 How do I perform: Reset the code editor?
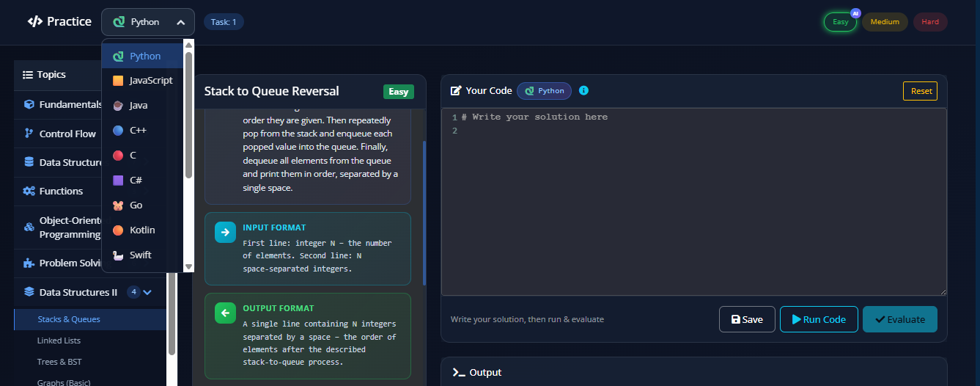[x=920, y=91]
